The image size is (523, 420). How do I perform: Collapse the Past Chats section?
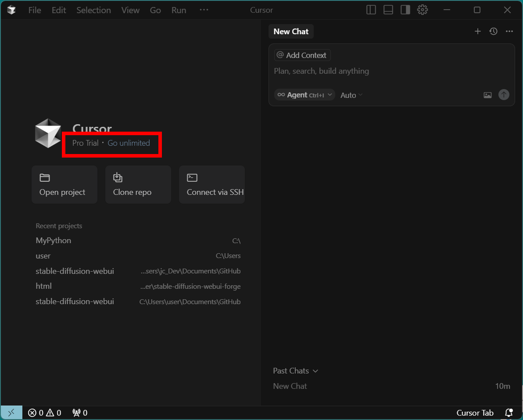pos(296,371)
